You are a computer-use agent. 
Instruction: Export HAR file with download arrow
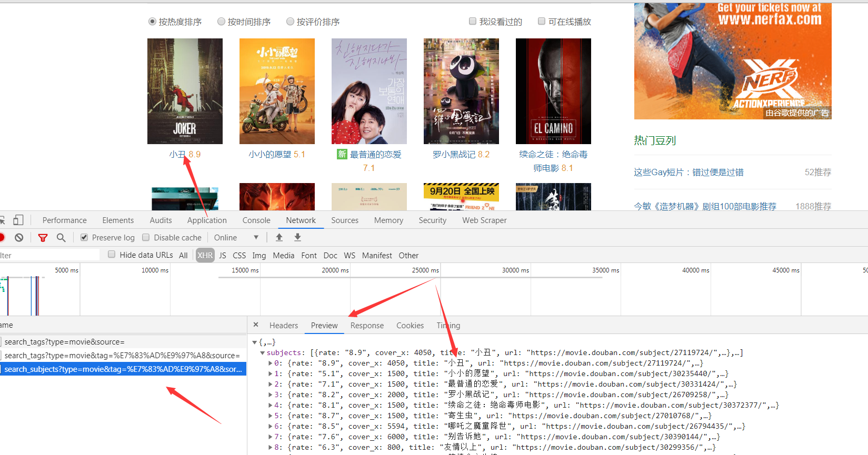coord(297,237)
